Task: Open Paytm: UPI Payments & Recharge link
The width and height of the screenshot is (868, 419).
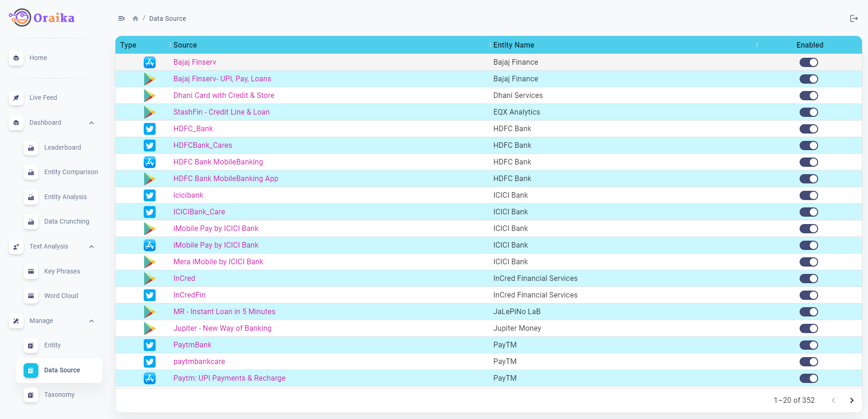Action: click(x=230, y=378)
